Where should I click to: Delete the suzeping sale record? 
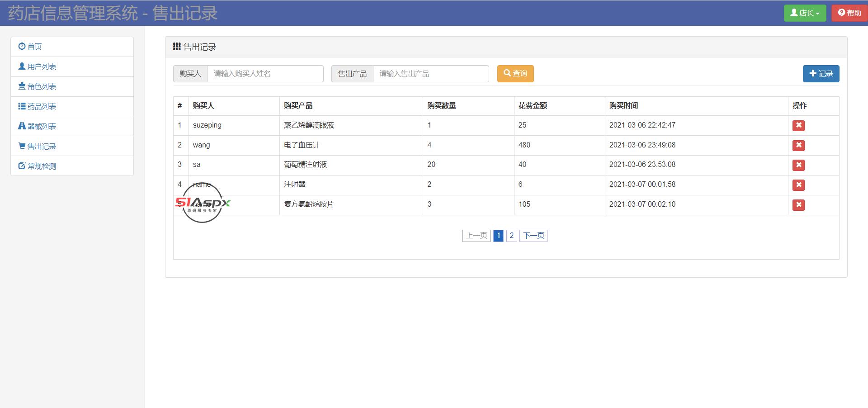[798, 125]
